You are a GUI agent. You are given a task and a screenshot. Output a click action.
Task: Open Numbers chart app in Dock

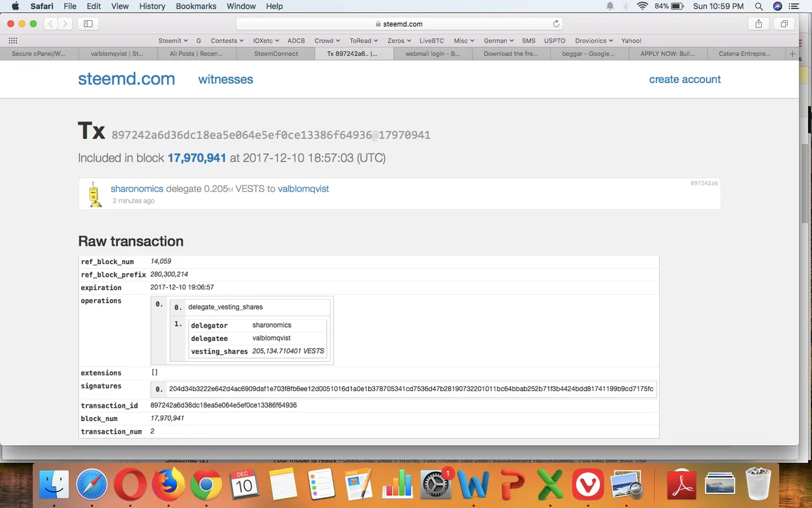pyautogui.click(x=397, y=486)
